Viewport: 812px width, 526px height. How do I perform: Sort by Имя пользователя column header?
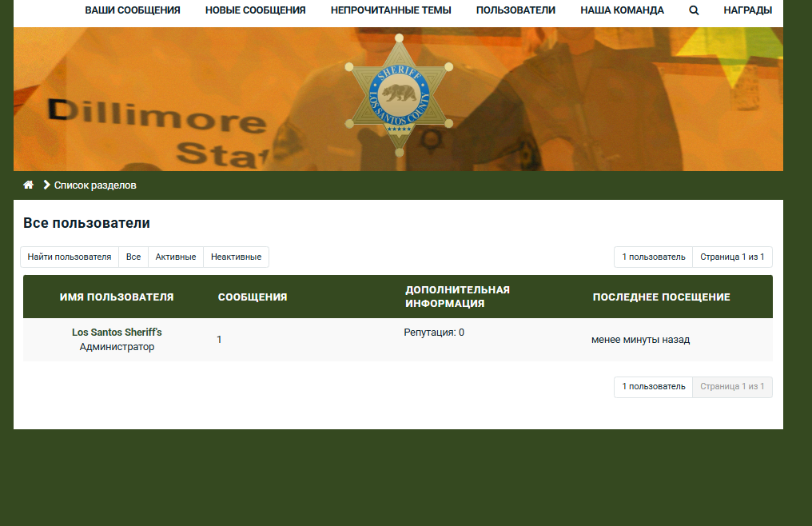pos(117,297)
